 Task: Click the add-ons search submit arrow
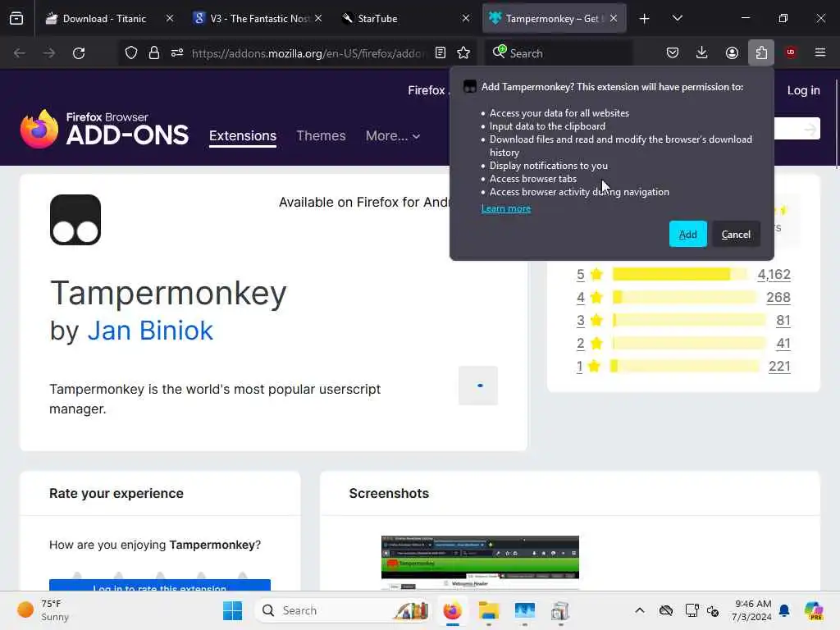tap(810, 129)
